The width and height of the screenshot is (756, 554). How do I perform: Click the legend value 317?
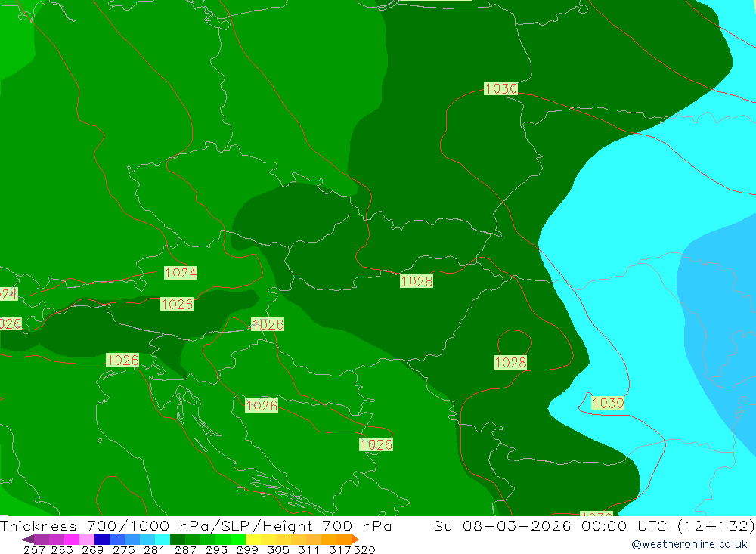(x=340, y=550)
